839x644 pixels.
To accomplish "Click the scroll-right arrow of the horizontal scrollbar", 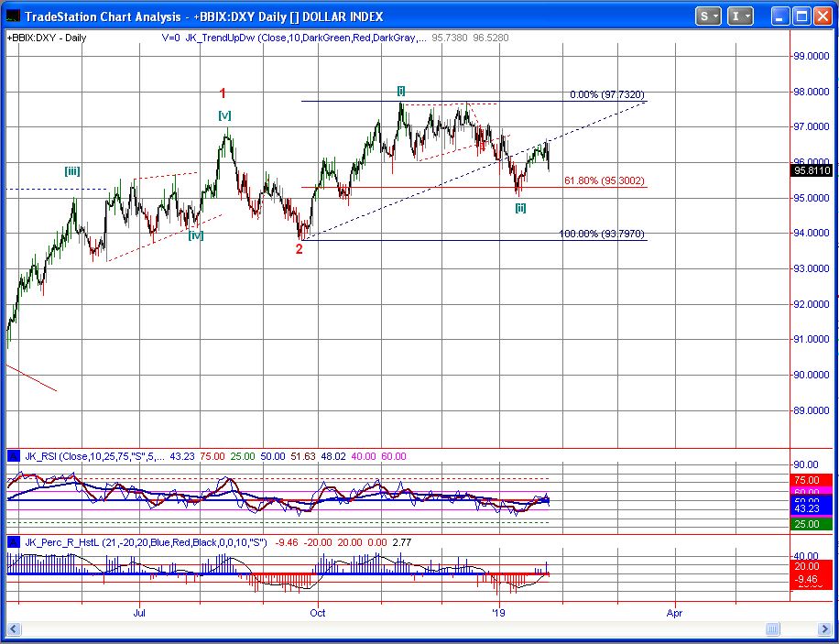I will pos(824,628).
